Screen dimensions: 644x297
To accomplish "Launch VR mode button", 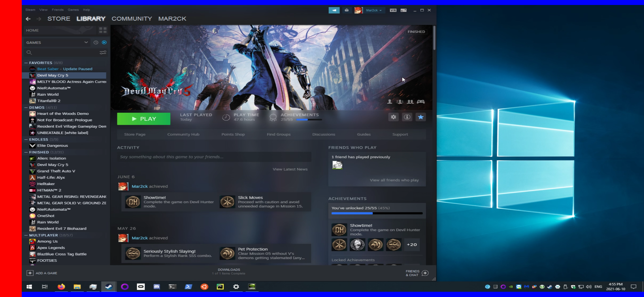I will 393,10.
